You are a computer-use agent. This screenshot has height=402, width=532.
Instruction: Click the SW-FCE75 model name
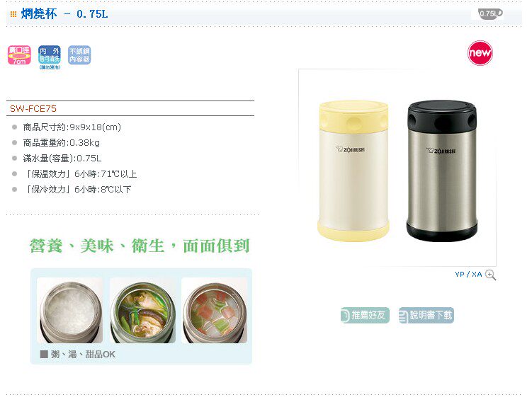click(33, 109)
